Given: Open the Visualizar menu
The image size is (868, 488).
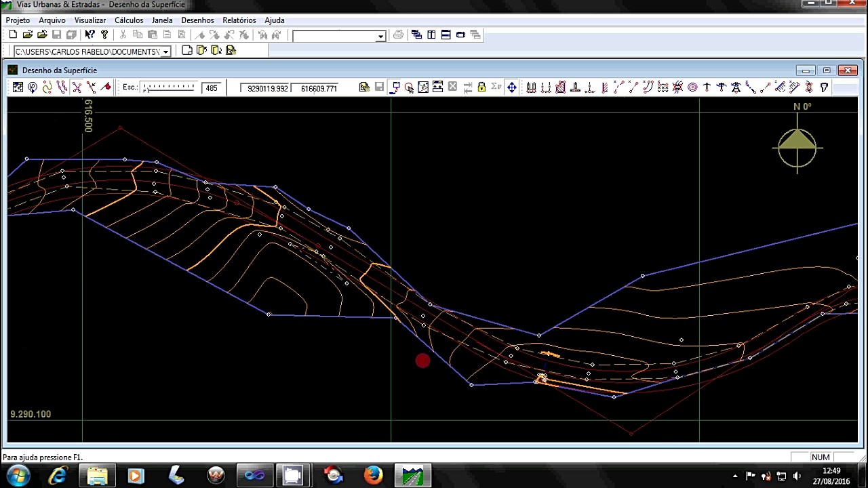Looking at the screenshot, I should [x=90, y=20].
